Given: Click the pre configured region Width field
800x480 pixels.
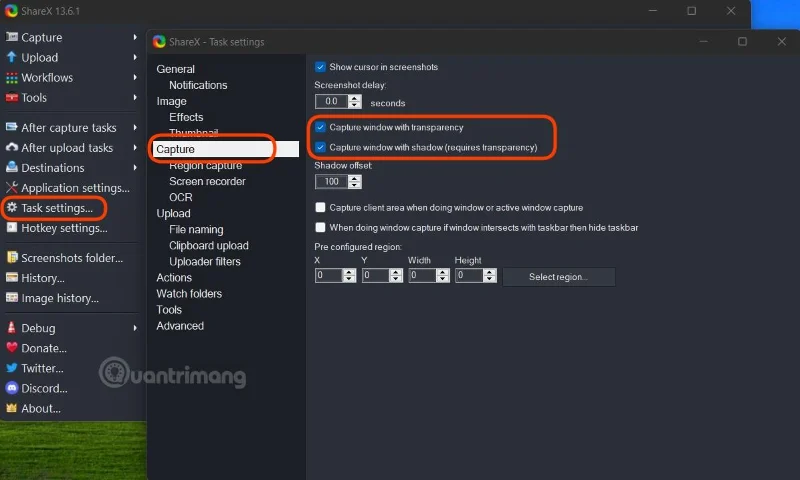Looking at the screenshot, I should point(422,275).
